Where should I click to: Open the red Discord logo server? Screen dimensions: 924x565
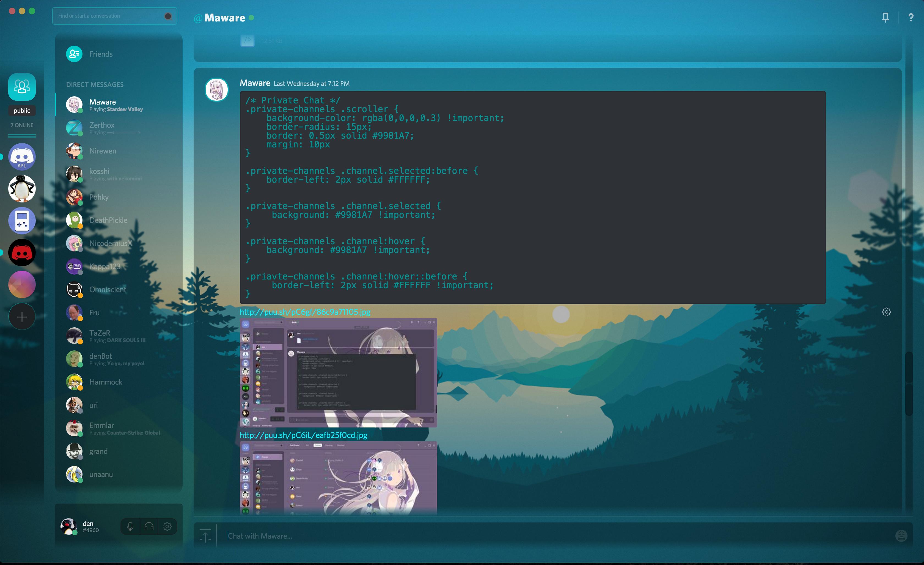pyautogui.click(x=22, y=253)
